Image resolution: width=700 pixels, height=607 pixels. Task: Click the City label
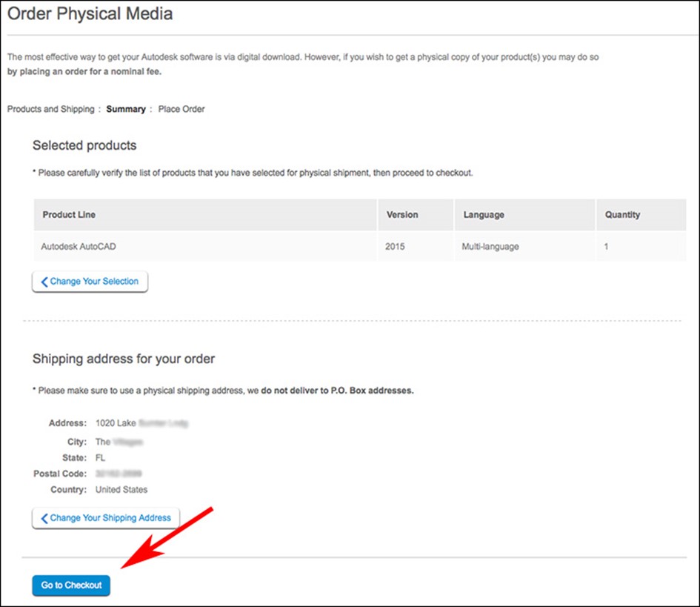[x=77, y=442]
